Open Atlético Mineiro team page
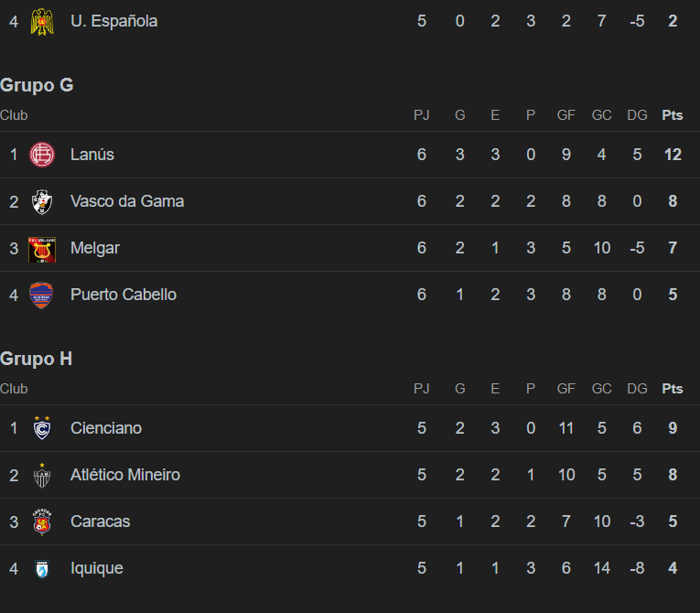The image size is (700, 613). tap(125, 475)
